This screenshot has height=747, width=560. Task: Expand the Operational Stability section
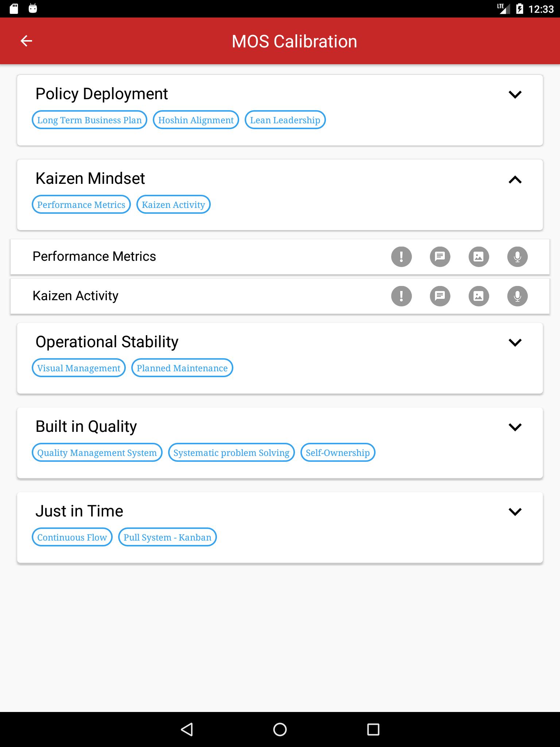pyautogui.click(x=515, y=342)
